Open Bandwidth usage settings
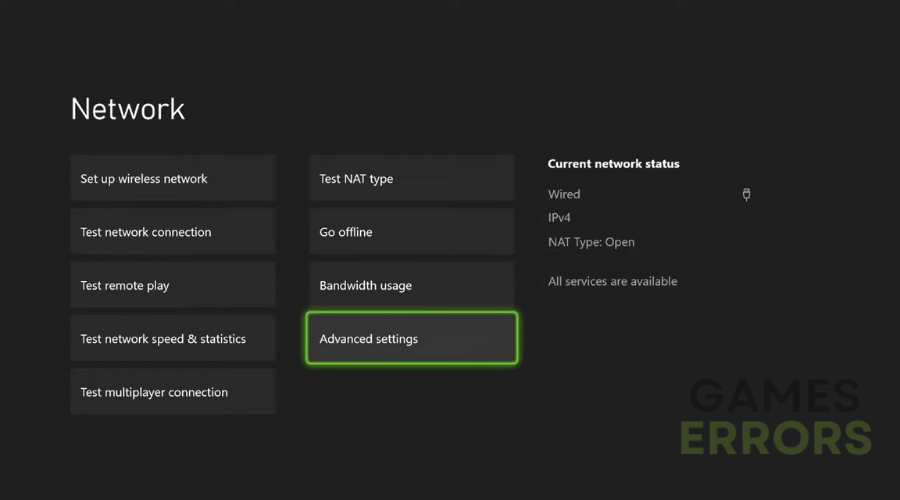The height and width of the screenshot is (500, 900). [x=410, y=286]
